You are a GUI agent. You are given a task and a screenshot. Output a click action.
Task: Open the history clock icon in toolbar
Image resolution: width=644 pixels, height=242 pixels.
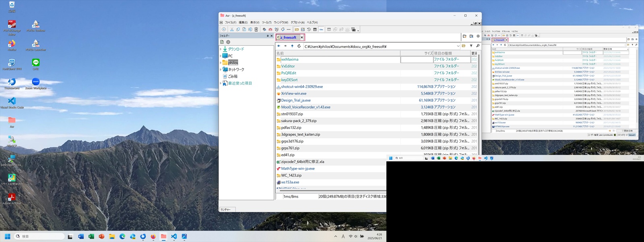(309, 29)
